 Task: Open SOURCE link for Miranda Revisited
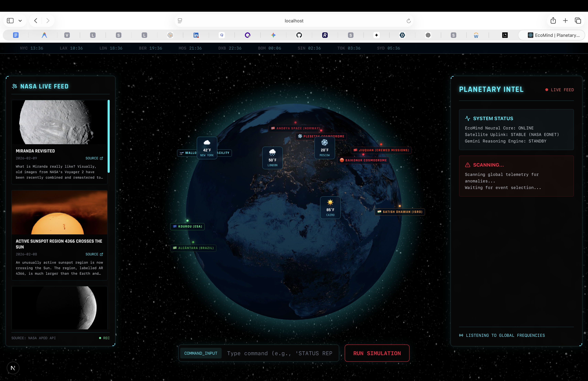coord(94,158)
